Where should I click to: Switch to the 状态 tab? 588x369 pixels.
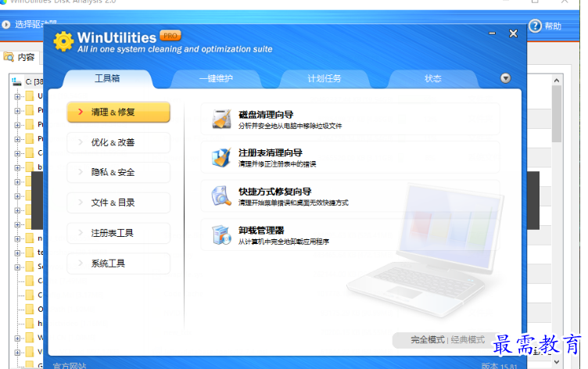[x=432, y=78]
